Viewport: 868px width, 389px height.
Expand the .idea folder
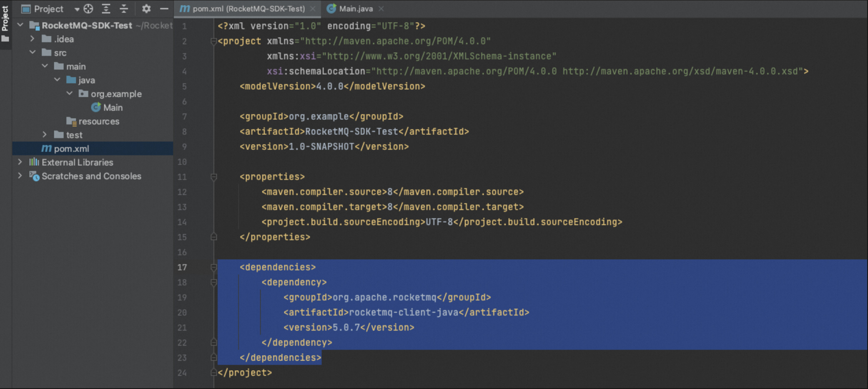coord(33,39)
